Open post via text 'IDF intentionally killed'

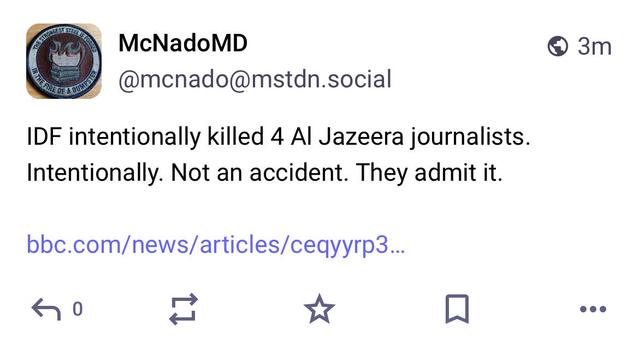[145, 136]
